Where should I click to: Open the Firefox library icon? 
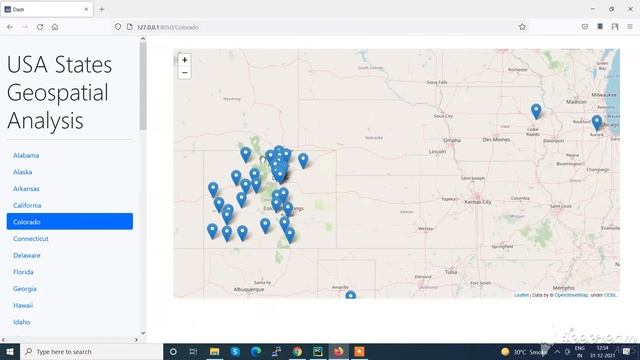click(x=600, y=27)
